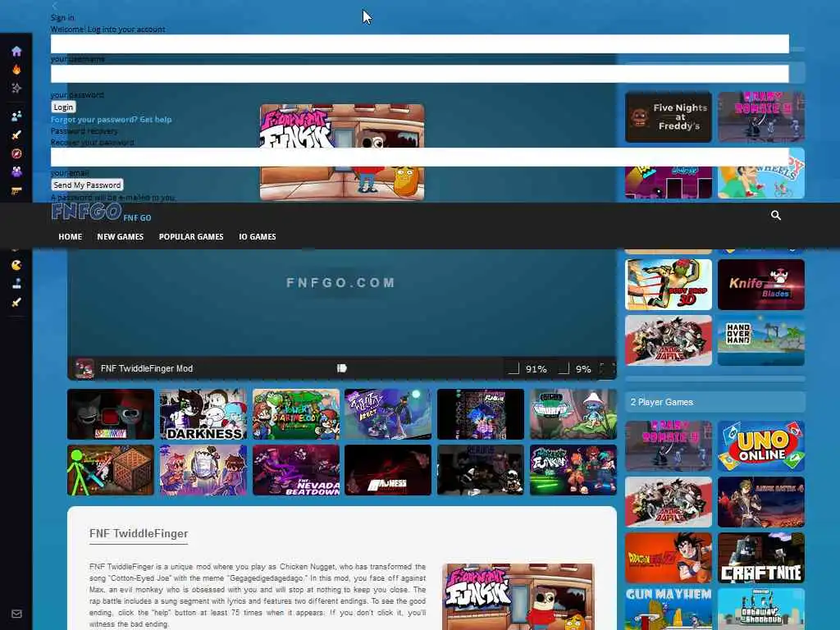Open the two-people multiplayer sidebar icon
Screen dimensions: 840x630
(x=16, y=116)
